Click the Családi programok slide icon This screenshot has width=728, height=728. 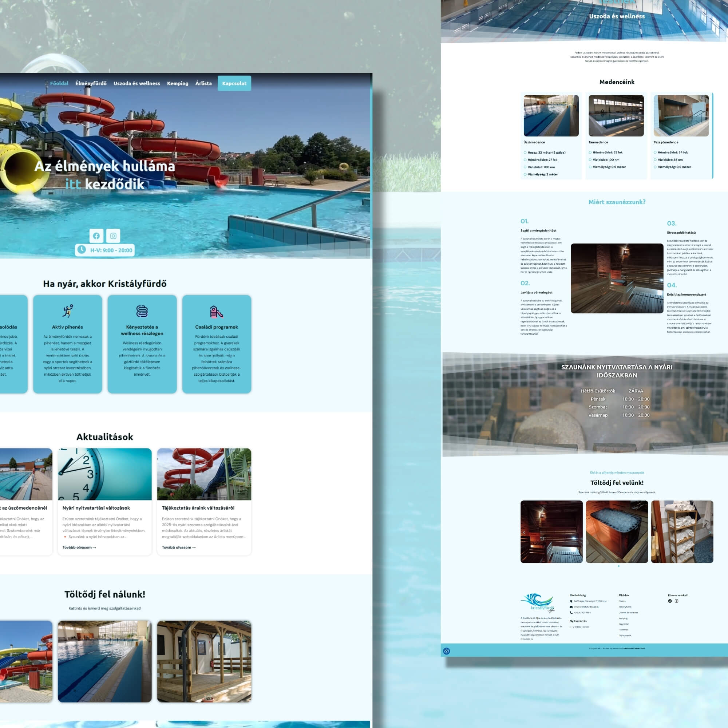click(x=216, y=311)
